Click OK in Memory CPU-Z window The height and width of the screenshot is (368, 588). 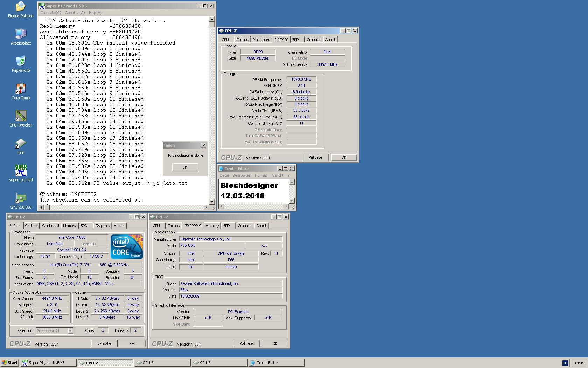[344, 157]
